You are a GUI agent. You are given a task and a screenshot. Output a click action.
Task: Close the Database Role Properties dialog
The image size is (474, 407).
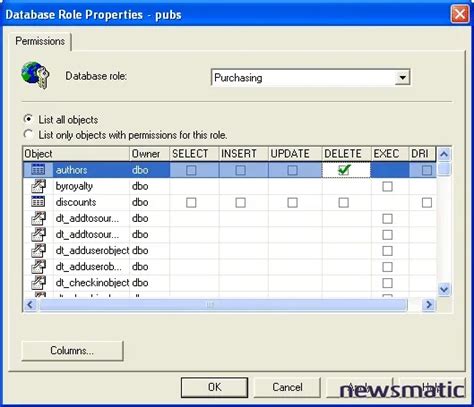point(460,14)
